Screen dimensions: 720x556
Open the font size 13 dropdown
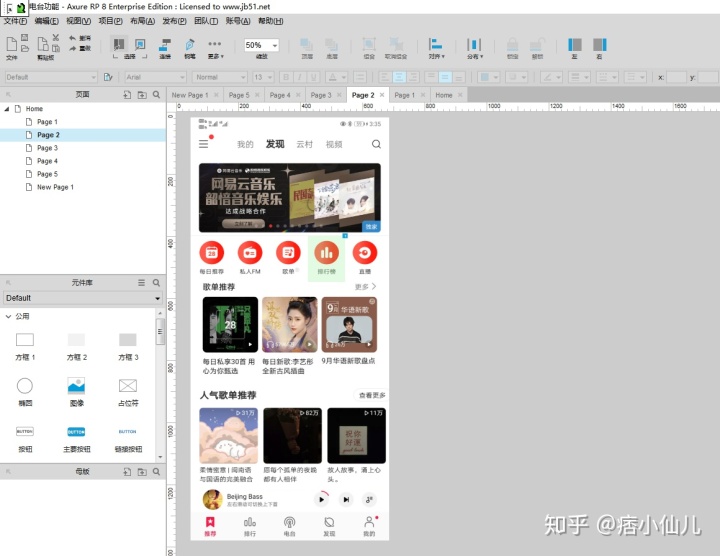[263, 77]
